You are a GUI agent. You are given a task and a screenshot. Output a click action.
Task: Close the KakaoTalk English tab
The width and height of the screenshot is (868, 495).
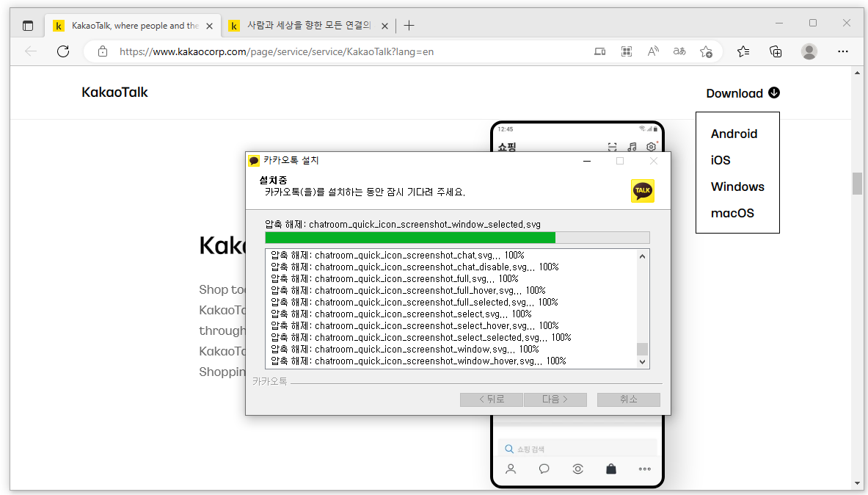pyautogui.click(x=209, y=26)
